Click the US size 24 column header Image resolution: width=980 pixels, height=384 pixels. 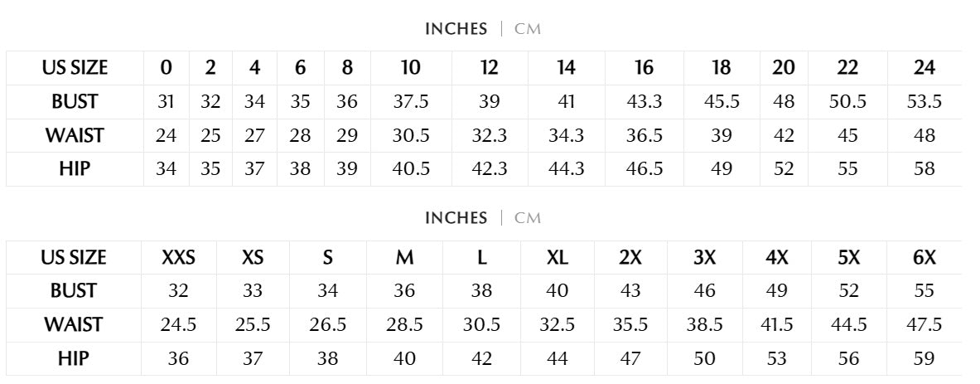[x=924, y=68]
